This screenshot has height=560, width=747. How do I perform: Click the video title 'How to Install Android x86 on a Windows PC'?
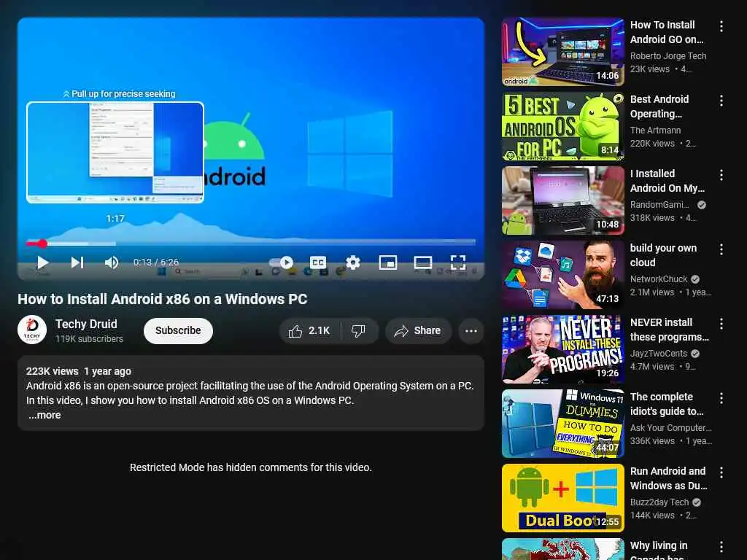pos(163,299)
